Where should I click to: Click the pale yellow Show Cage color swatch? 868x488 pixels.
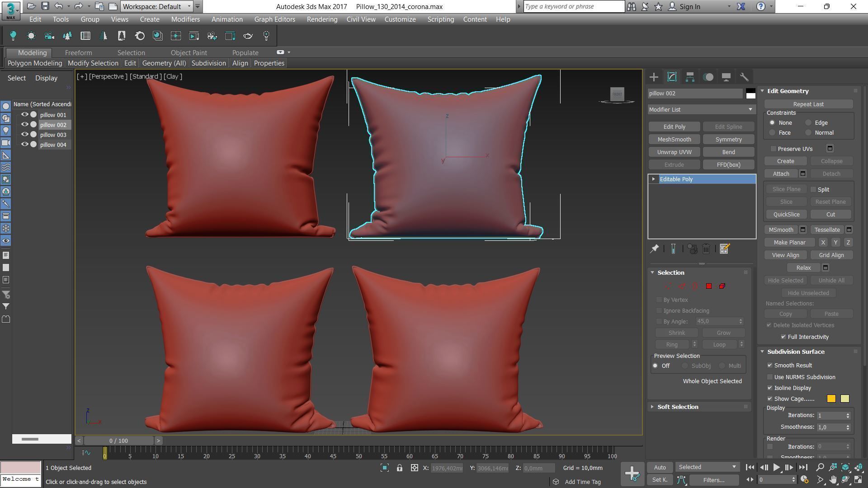(x=844, y=399)
